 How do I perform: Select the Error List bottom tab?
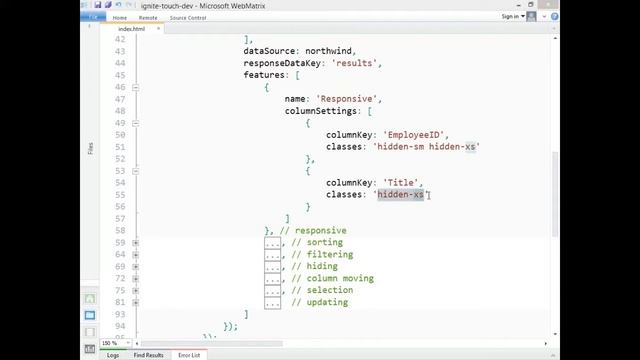[x=189, y=356]
